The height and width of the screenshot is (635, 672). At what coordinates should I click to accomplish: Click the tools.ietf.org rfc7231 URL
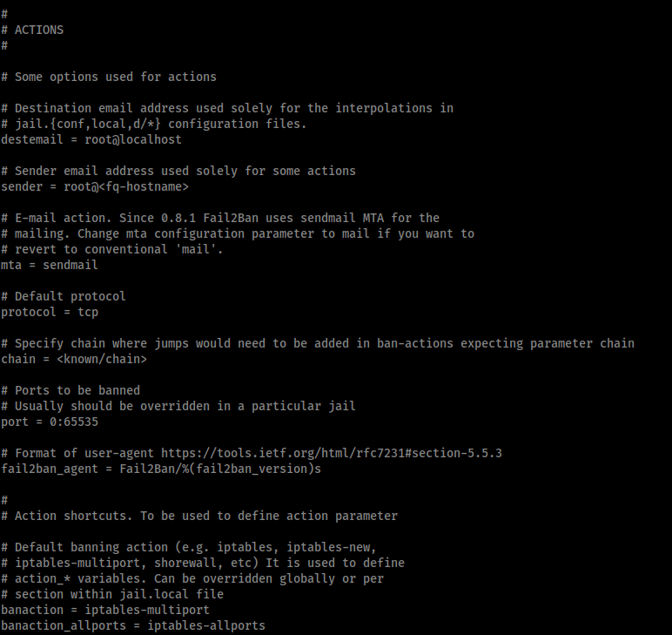pos(332,453)
